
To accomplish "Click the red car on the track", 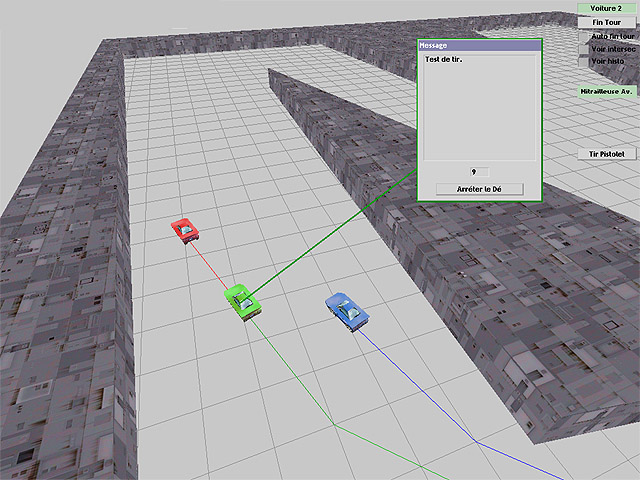I will [x=186, y=230].
